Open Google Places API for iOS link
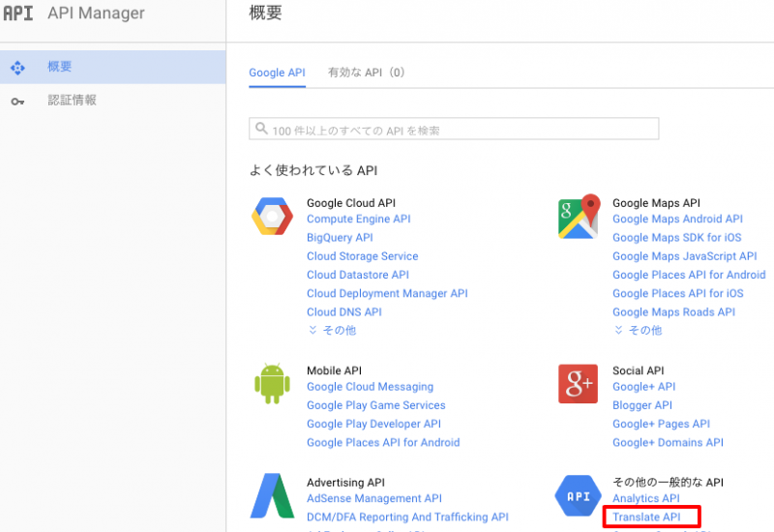Viewport: 774px width, 532px height. tap(678, 294)
